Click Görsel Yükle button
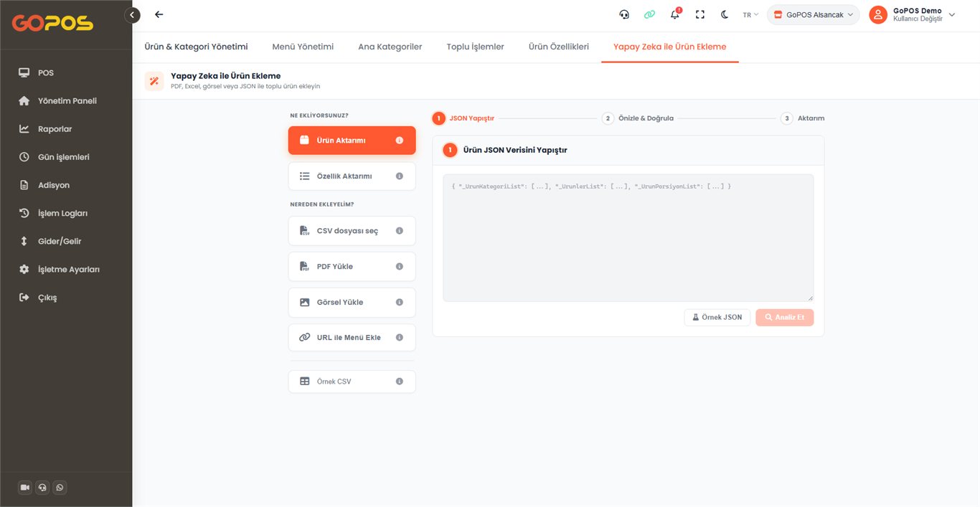Viewport: 980px width, 507px height. [352, 303]
